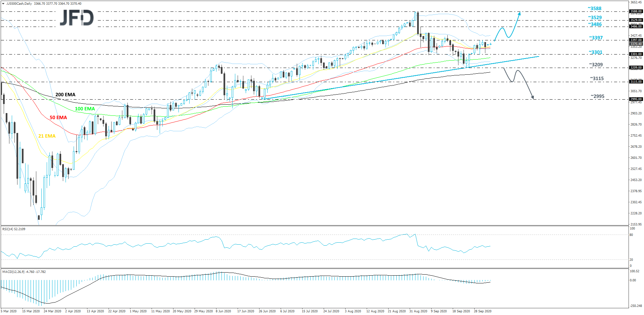Click the 50 EMA label
Image resolution: width=644 pixels, height=315 pixels.
58,117
